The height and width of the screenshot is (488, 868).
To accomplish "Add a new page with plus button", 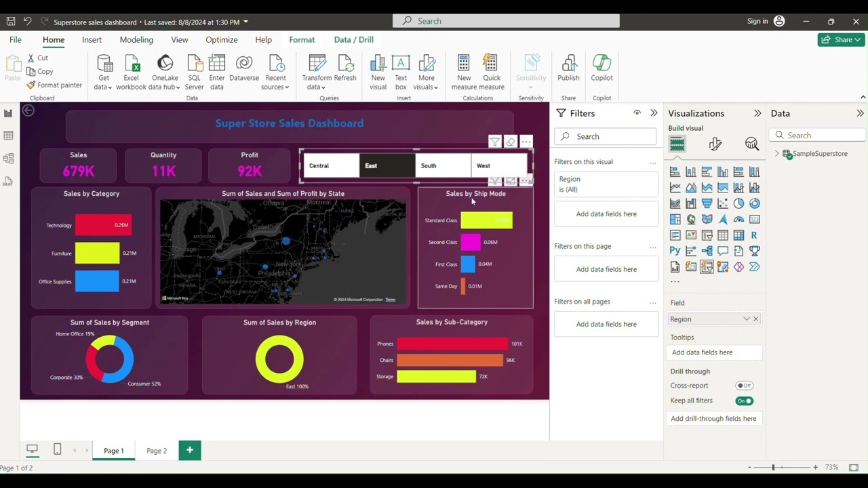I will (x=190, y=450).
